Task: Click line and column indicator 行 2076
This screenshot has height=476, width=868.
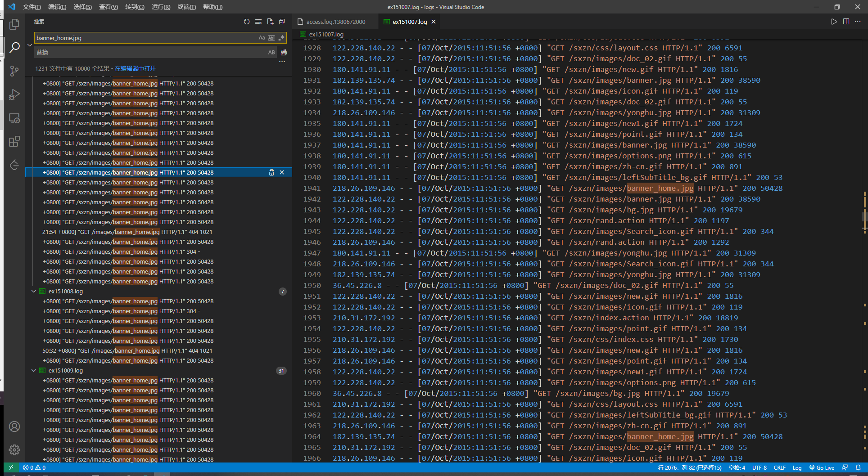Action: click(689, 467)
